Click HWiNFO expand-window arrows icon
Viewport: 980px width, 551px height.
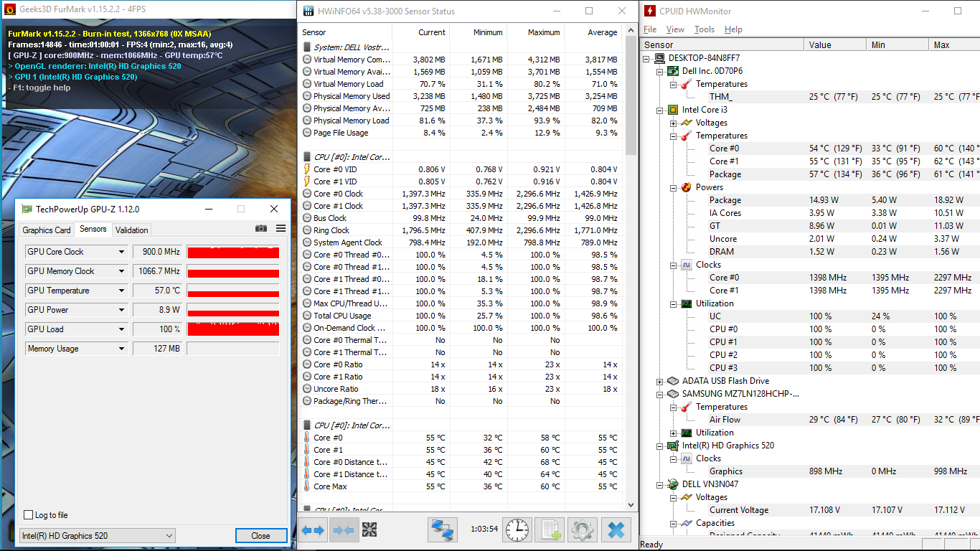(313, 530)
